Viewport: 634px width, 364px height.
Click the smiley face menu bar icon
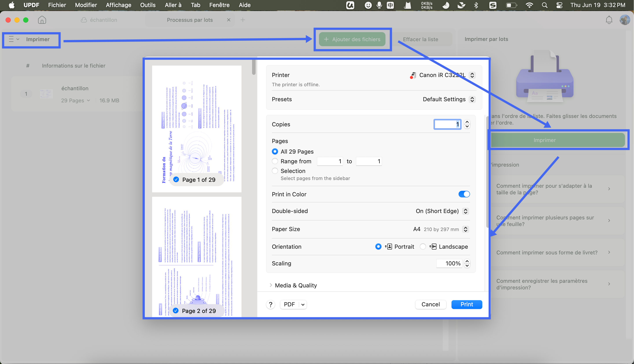pyautogui.click(x=368, y=5)
